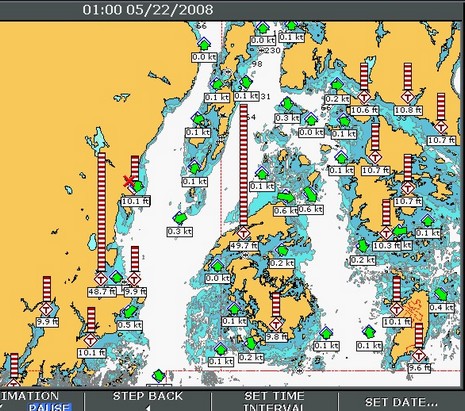Click the 0.6 kt label beside the 0.6 kt east-arrow label
The image size is (465, 411).
click(x=310, y=209)
